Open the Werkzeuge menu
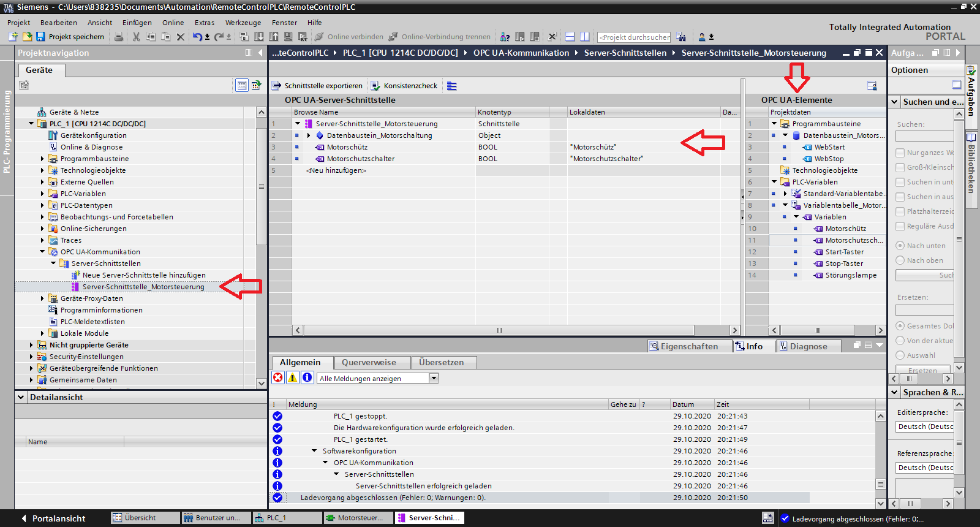980x527 pixels. coord(243,23)
